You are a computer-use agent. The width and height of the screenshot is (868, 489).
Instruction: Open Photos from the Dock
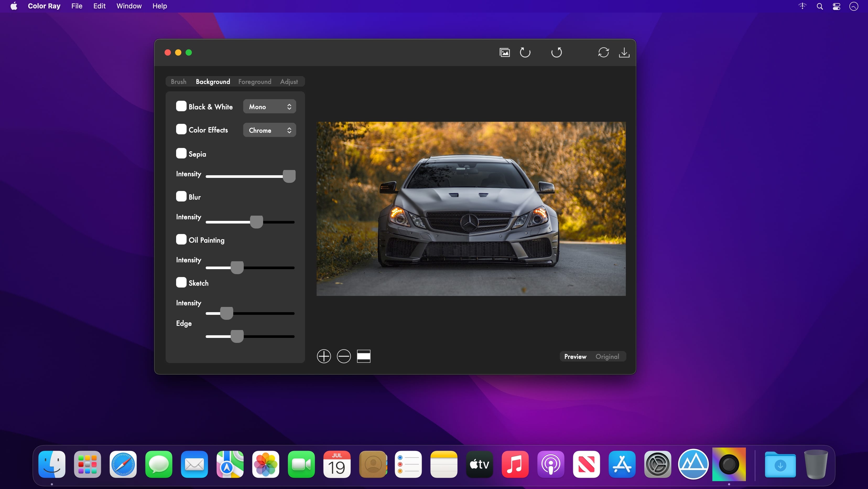point(265,464)
